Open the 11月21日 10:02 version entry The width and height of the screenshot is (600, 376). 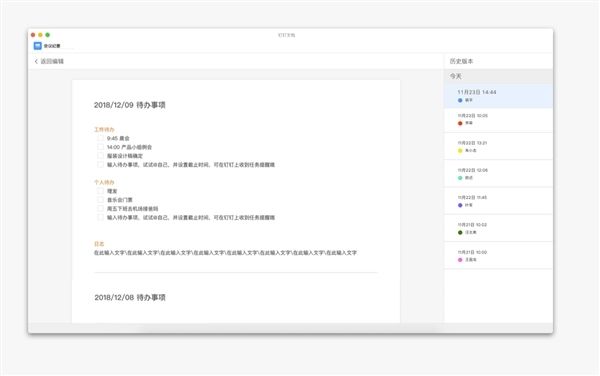point(498,228)
